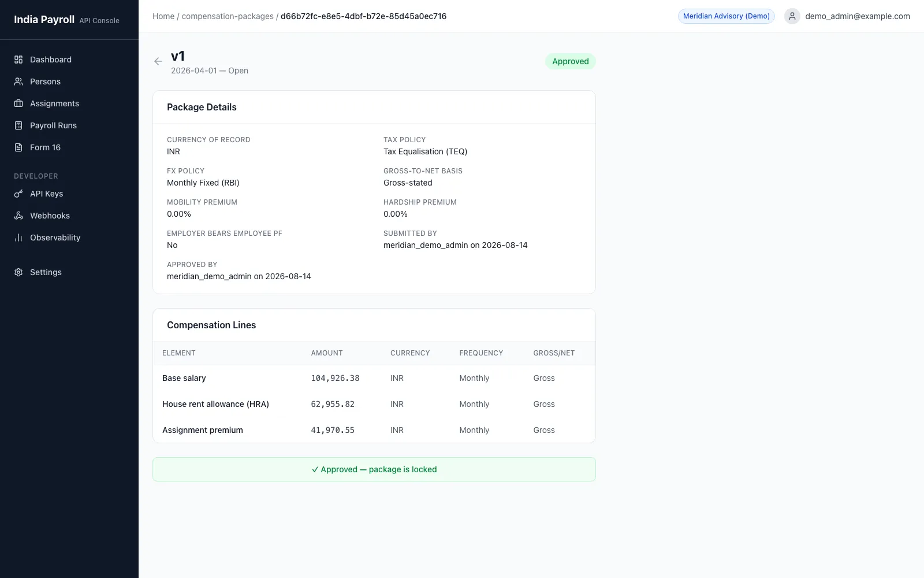Click the AMOUNT column header

point(327,353)
